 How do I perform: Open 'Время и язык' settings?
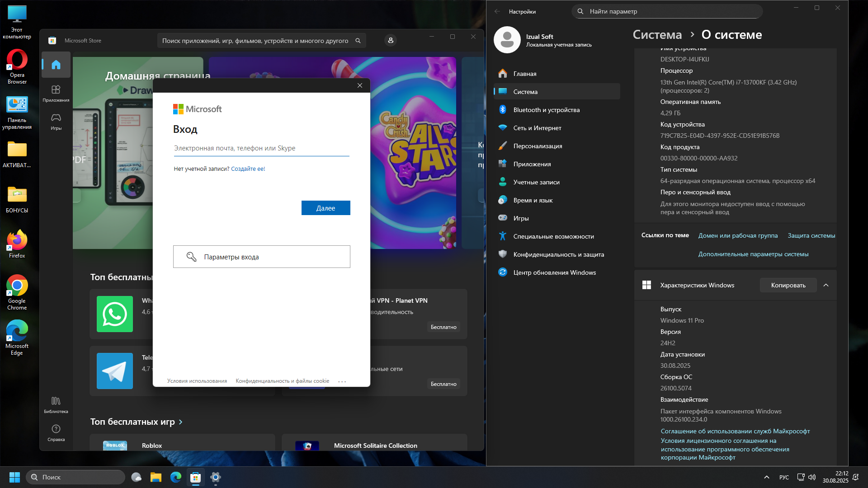click(x=557, y=200)
